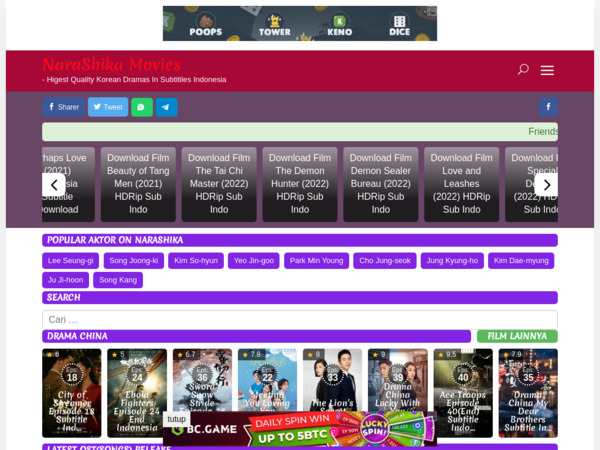This screenshot has height=450, width=600.
Task: Share via Facebook Sharer button
Action: click(64, 107)
